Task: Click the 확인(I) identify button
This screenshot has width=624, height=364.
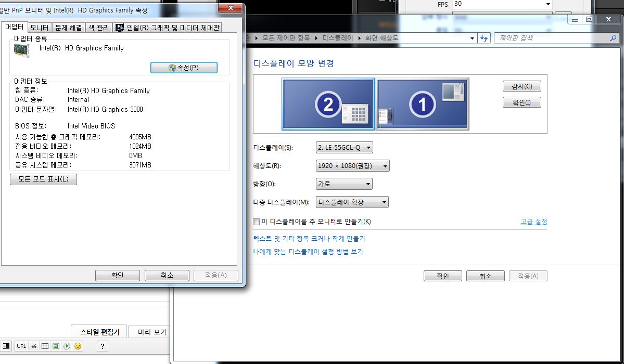Action: point(521,102)
